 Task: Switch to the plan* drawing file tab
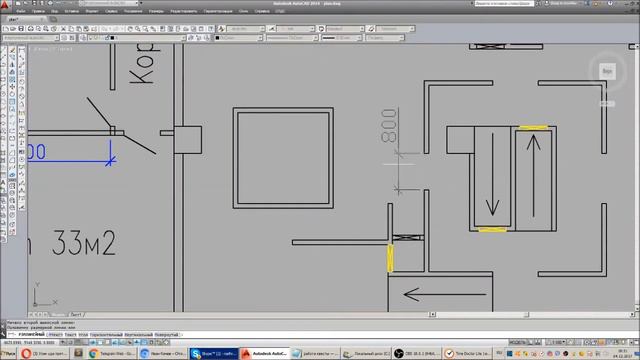pos(24,19)
